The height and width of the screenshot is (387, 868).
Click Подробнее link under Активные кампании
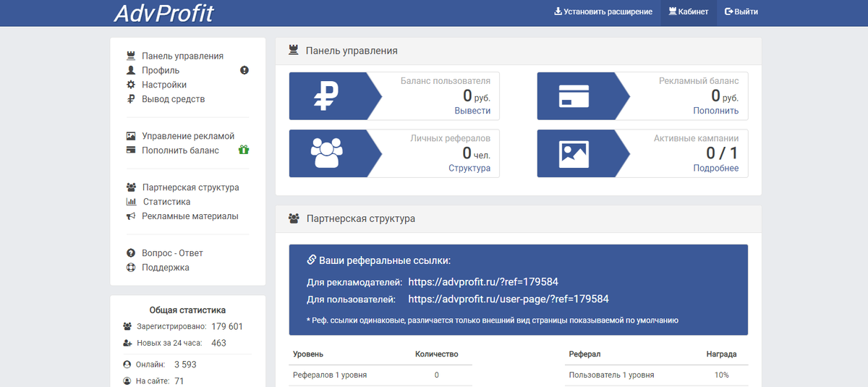click(716, 169)
